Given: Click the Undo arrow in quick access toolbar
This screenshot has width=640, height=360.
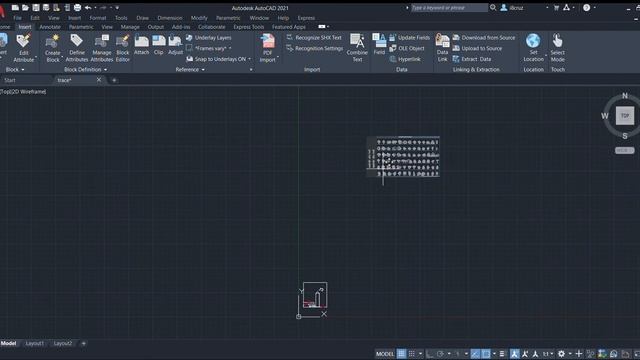Looking at the screenshot, I should [x=88, y=7].
